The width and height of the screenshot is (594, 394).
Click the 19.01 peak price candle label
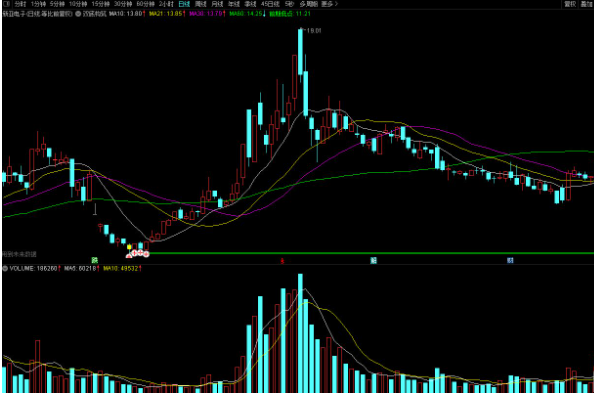313,31
